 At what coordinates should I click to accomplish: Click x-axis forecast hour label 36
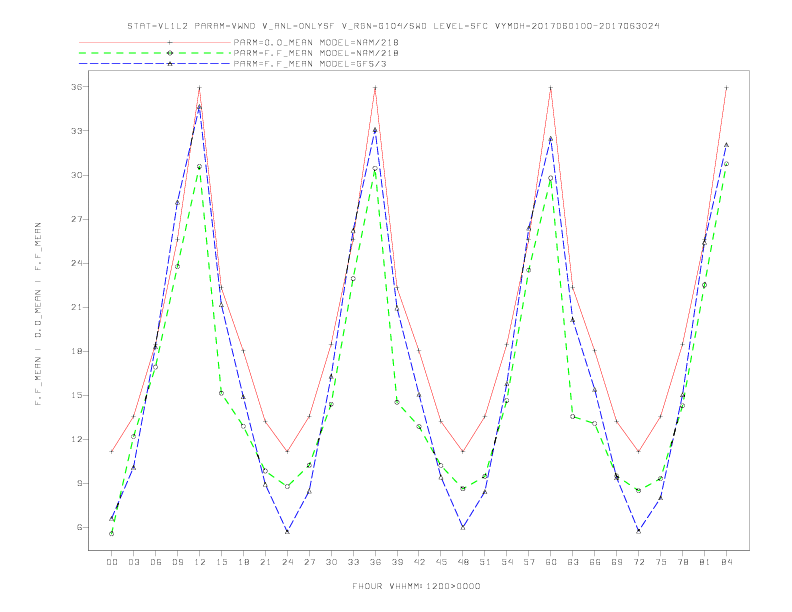[x=375, y=562]
